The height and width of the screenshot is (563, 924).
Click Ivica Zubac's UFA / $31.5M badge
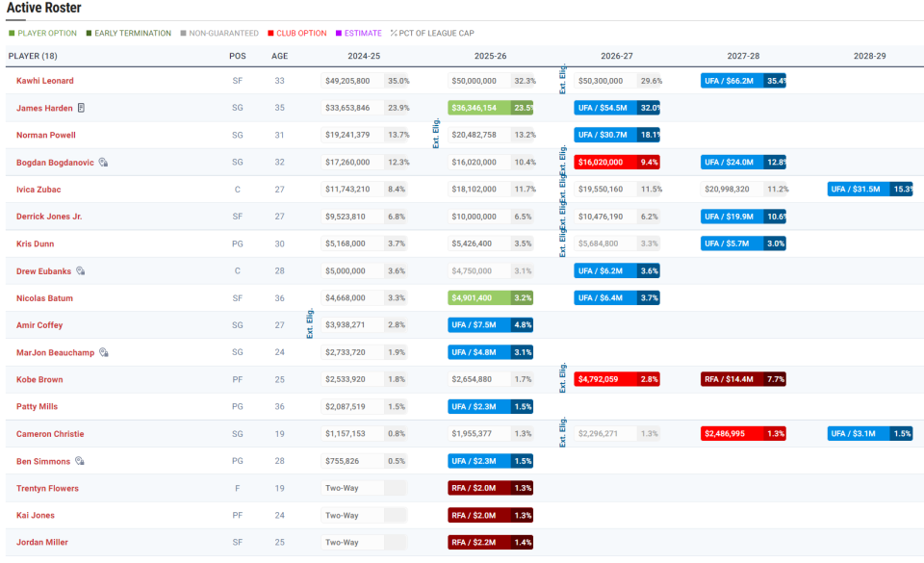870,189
